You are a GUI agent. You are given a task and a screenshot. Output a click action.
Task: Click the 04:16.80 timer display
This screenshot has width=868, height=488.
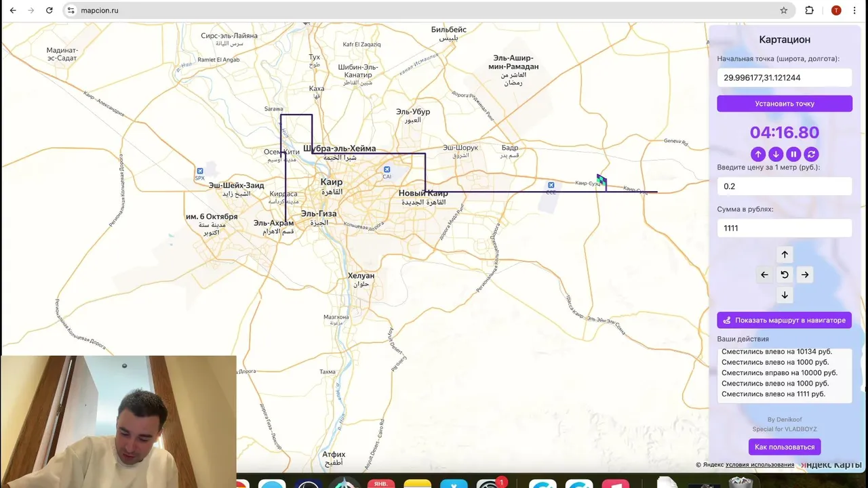point(785,132)
